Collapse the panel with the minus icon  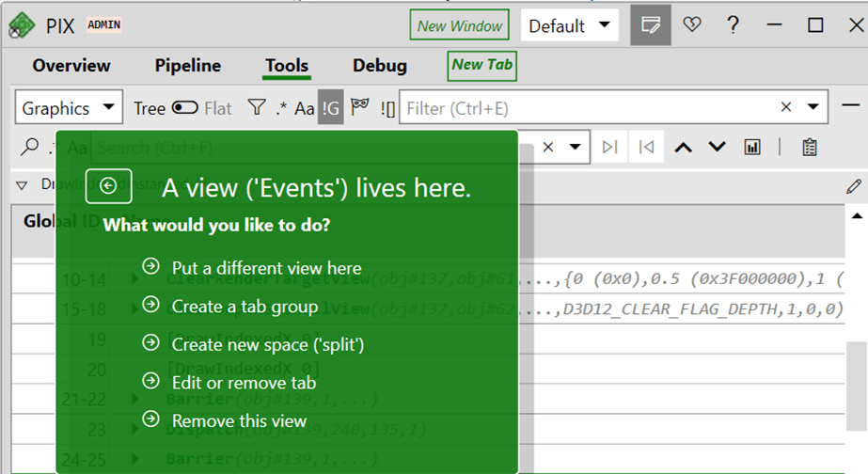tap(851, 104)
